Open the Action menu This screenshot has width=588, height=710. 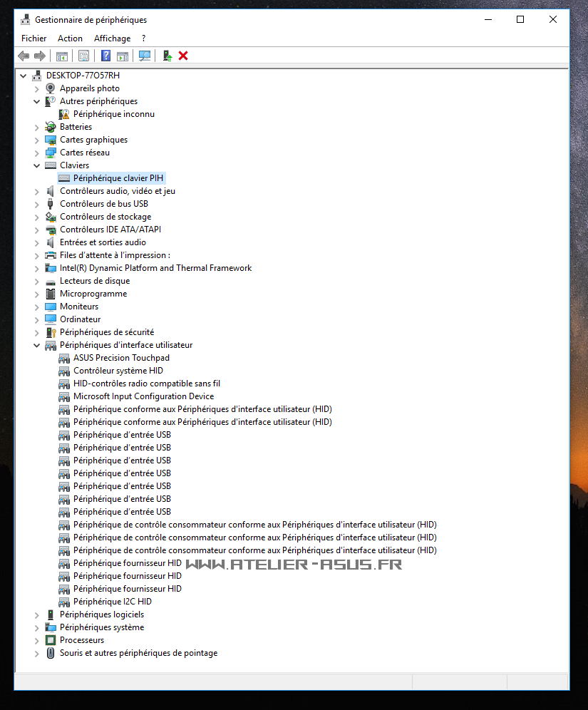(70, 38)
